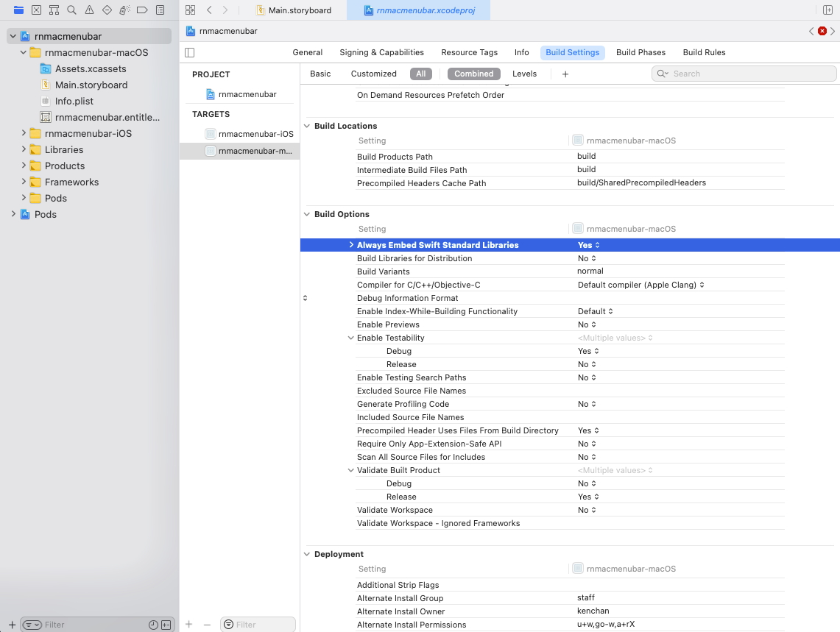Open the Source Control navigator icon
This screenshot has width=840, height=632.
tap(36, 10)
